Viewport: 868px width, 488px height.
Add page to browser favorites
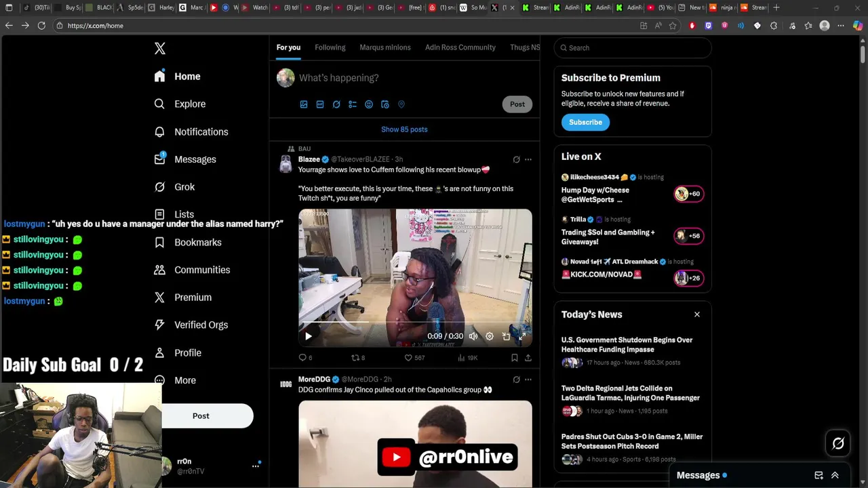pyautogui.click(x=673, y=26)
